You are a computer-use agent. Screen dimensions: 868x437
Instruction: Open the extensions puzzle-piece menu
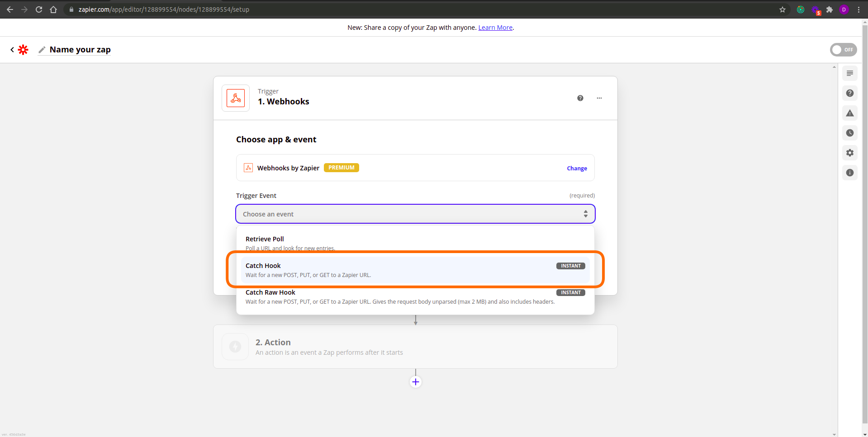tap(830, 9)
